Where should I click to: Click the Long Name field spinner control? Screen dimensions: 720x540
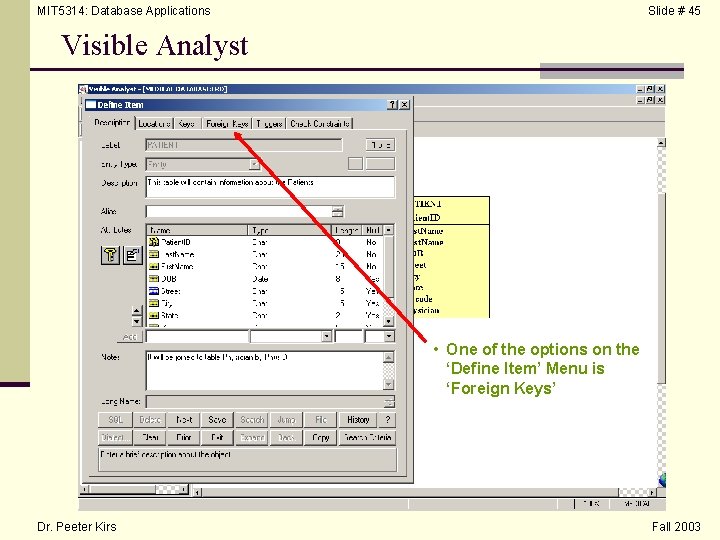coord(389,402)
